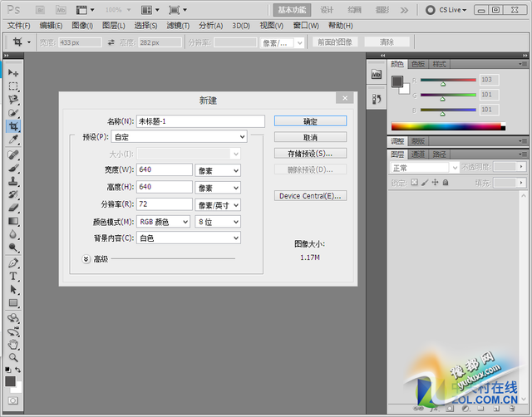Select the Move tool

pos(13,73)
